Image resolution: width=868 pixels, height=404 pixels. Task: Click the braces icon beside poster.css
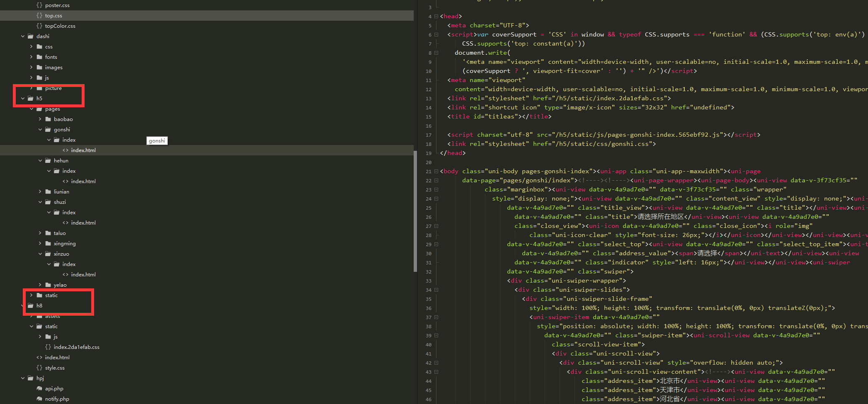click(39, 5)
